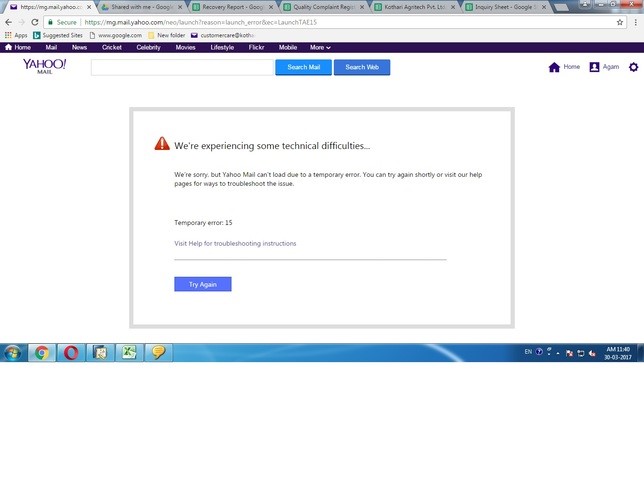This screenshot has width=644, height=480.
Task: Go back with the browser back arrow
Action: coord(9,22)
